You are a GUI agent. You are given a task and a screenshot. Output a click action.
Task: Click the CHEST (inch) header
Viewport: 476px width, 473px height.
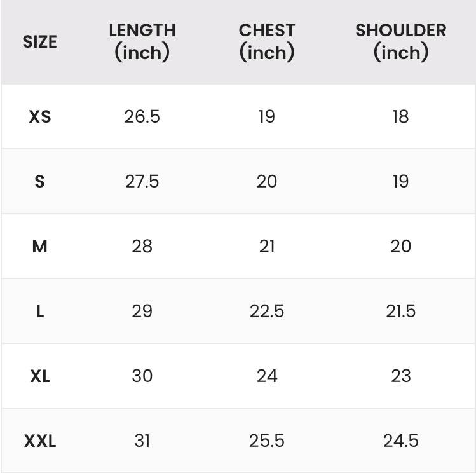click(x=267, y=42)
